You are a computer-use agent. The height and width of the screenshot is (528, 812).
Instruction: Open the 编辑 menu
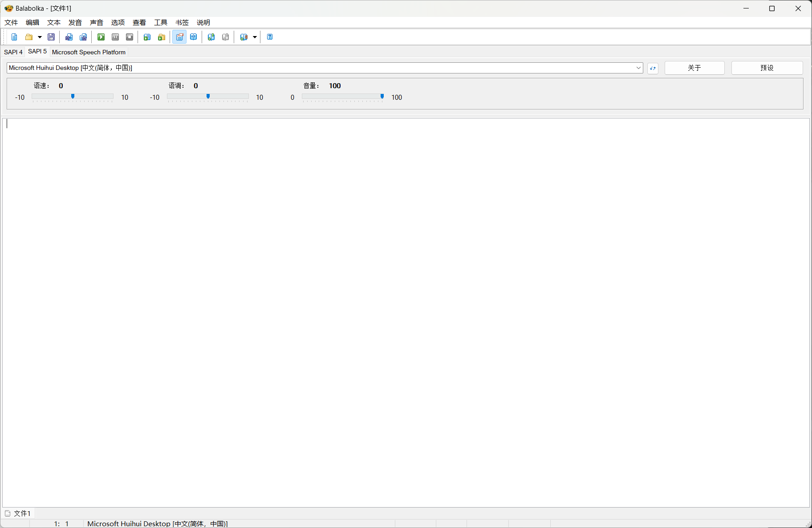pos(32,22)
